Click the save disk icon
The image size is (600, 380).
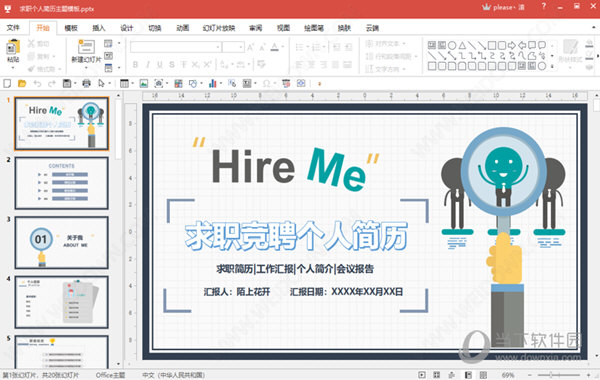(67, 83)
